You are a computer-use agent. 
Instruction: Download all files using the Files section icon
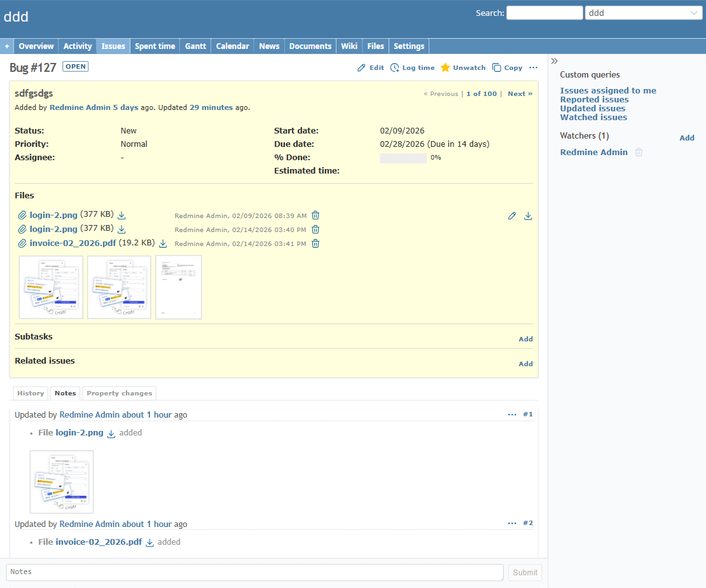tap(528, 216)
